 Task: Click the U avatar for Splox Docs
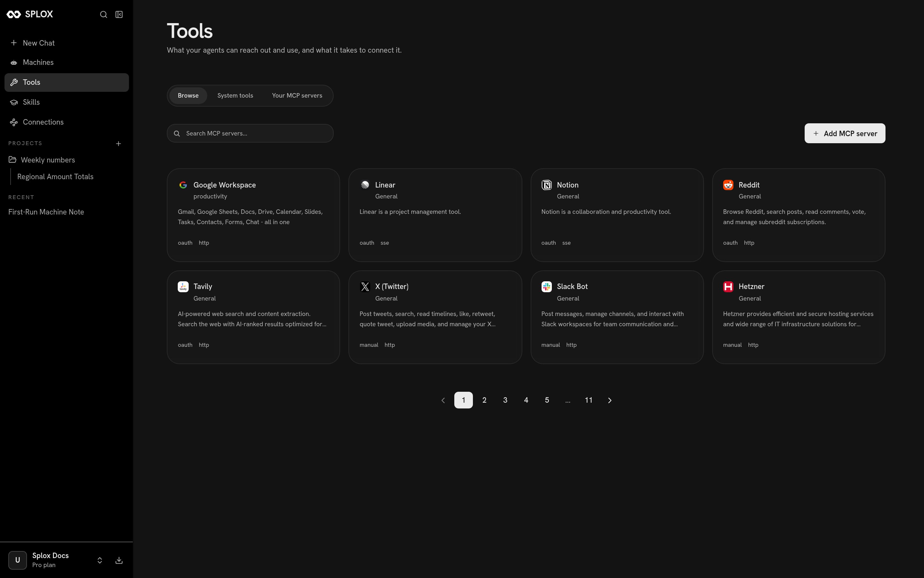(x=18, y=560)
